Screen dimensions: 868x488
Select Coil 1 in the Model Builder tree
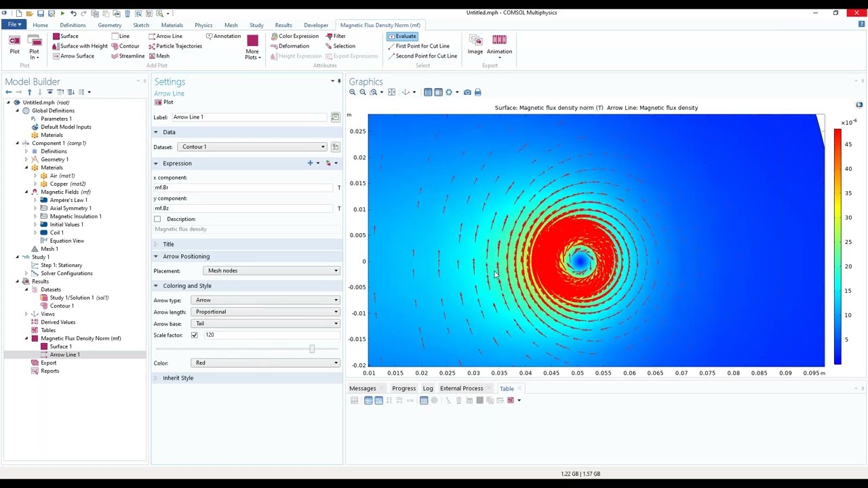56,232
